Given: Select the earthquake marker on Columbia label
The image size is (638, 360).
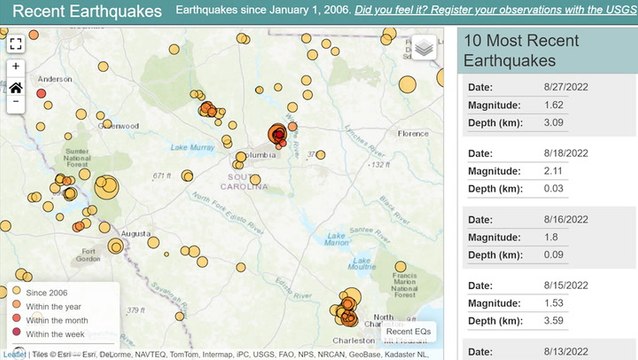Looking at the screenshot, I should (x=241, y=157).
